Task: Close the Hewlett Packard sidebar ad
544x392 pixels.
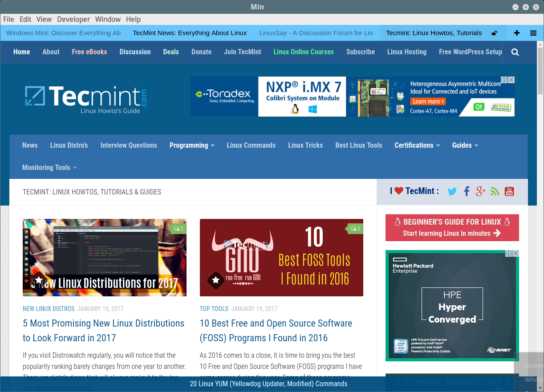Action: pyautogui.click(x=516, y=253)
